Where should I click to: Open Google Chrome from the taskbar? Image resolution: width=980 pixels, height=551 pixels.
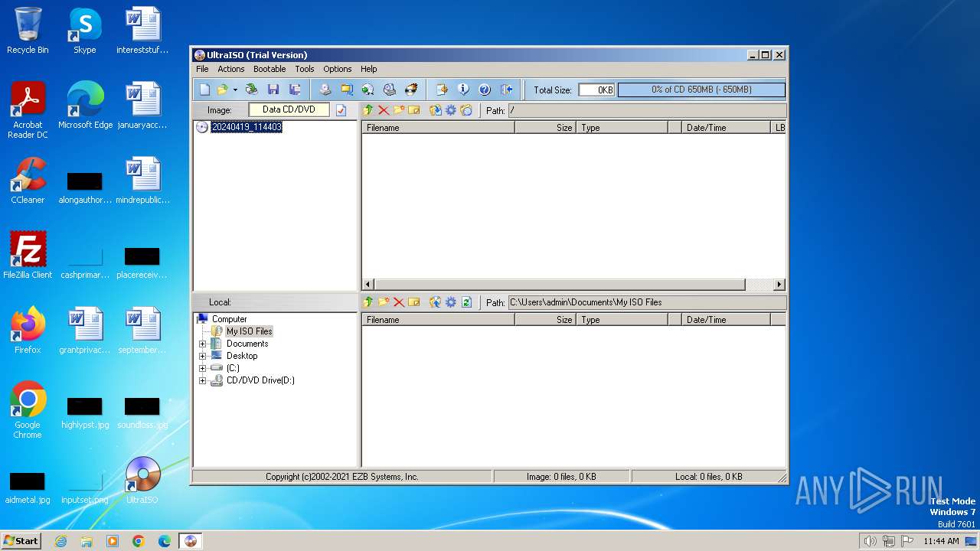(139, 541)
